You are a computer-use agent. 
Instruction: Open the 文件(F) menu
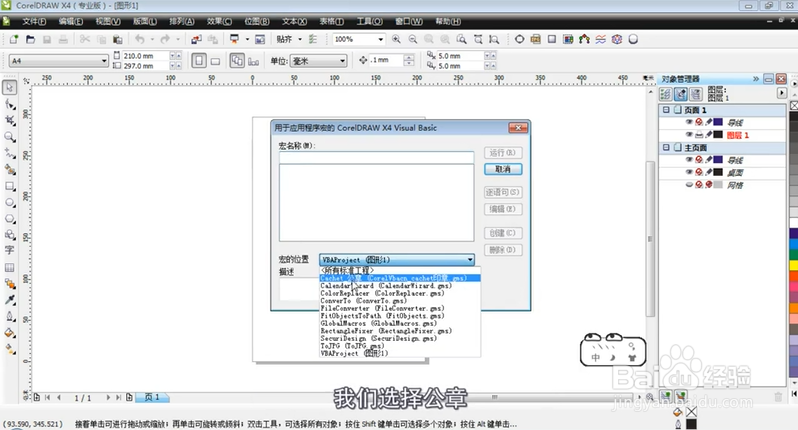tap(34, 21)
